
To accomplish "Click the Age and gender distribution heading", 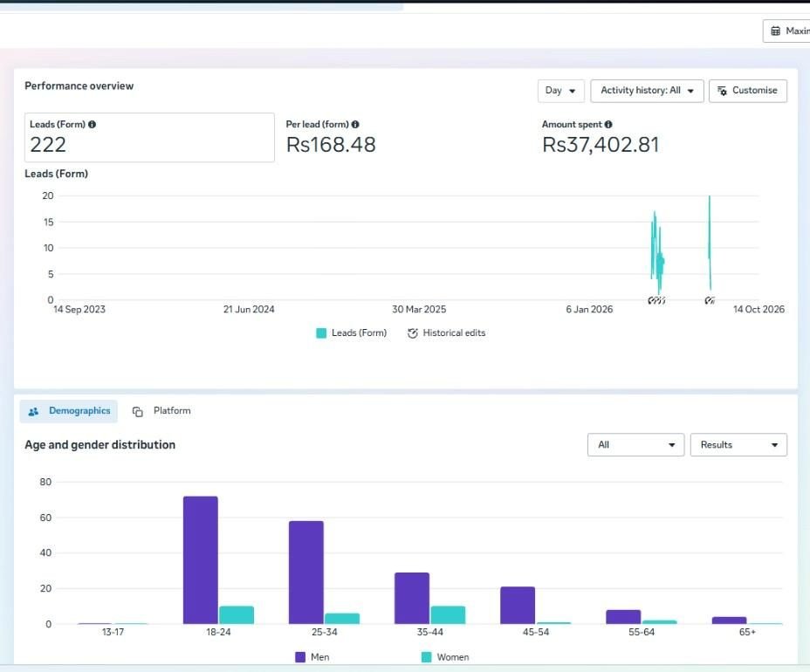I will 100,445.
